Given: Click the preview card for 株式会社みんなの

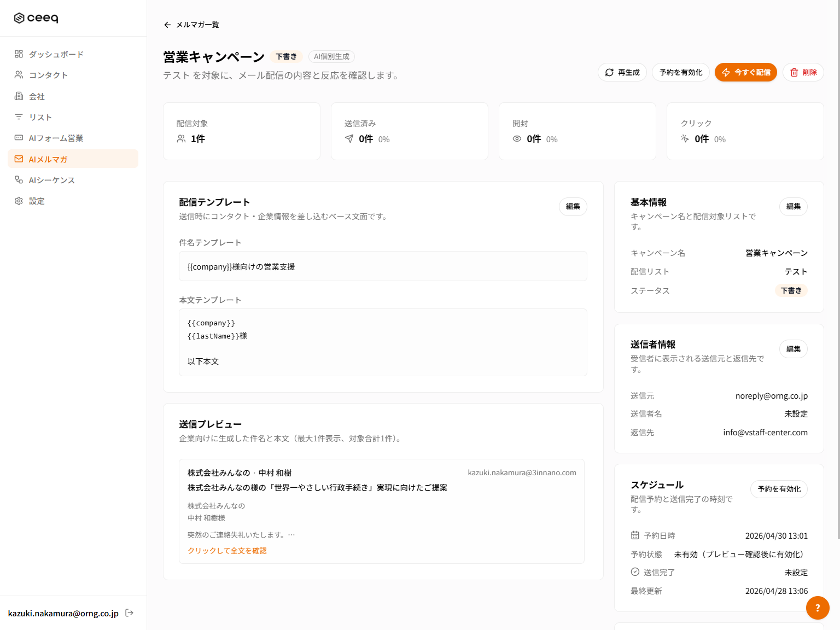Looking at the screenshot, I should [x=382, y=511].
